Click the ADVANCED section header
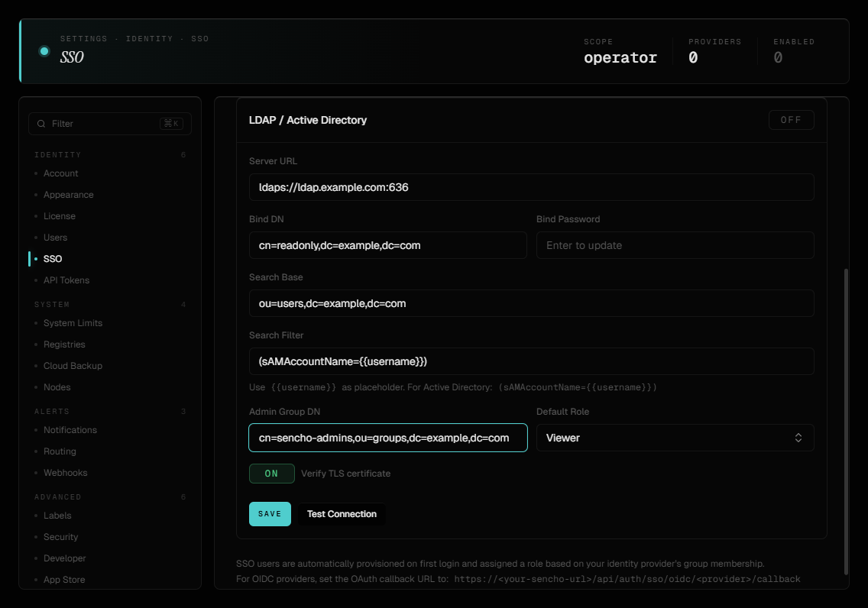This screenshot has width=868, height=608. tap(57, 497)
